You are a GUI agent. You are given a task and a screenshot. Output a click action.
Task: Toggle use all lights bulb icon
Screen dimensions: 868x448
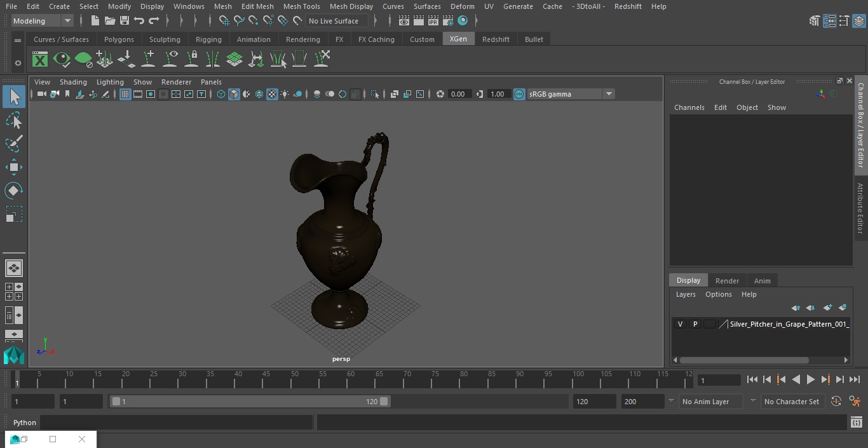point(285,94)
